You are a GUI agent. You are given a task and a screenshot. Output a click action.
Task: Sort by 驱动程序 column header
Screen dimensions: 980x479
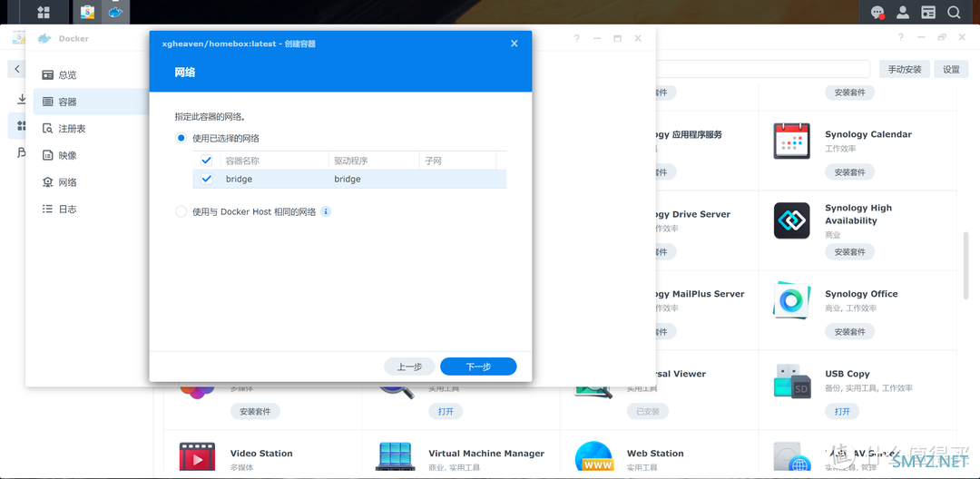[373, 161]
